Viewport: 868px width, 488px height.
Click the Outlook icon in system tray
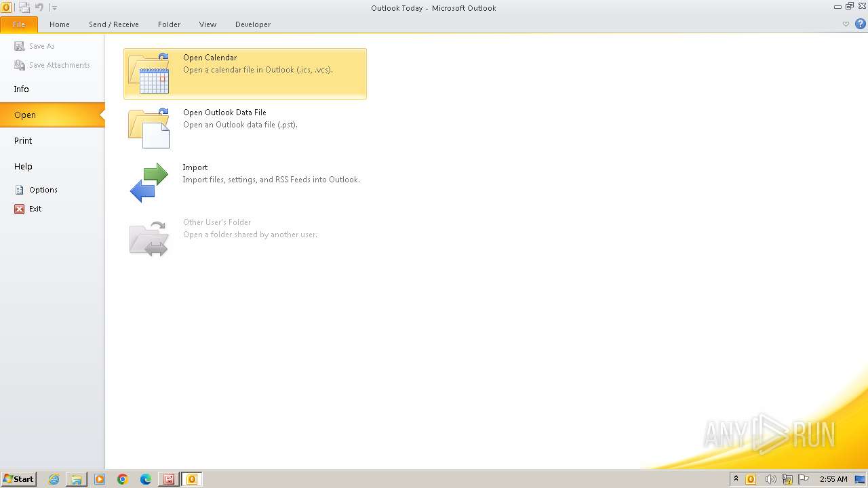tap(751, 479)
